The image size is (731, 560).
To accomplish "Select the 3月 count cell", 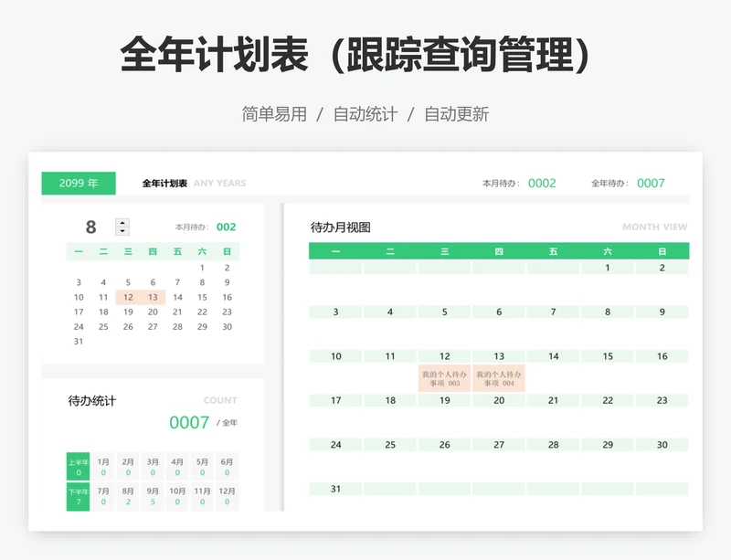I will pos(153,467).
